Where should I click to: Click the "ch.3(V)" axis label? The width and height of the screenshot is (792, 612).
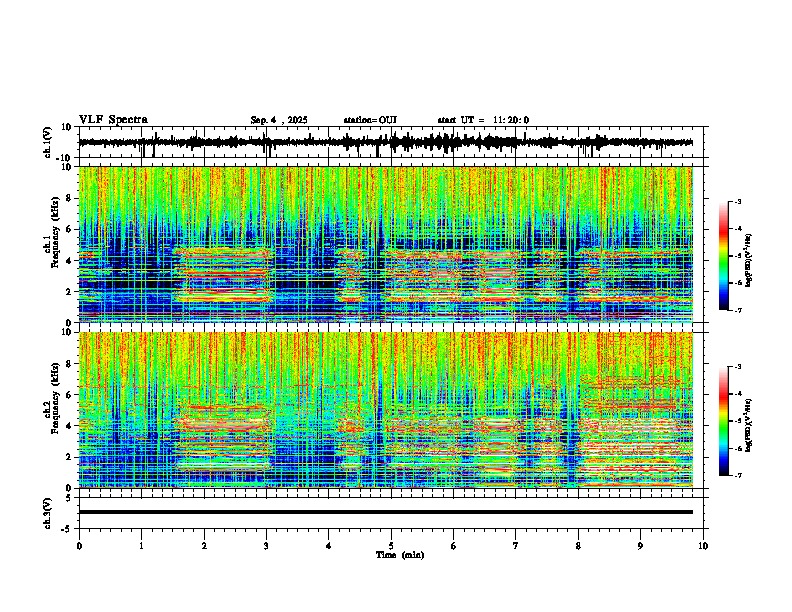(48, 513)
